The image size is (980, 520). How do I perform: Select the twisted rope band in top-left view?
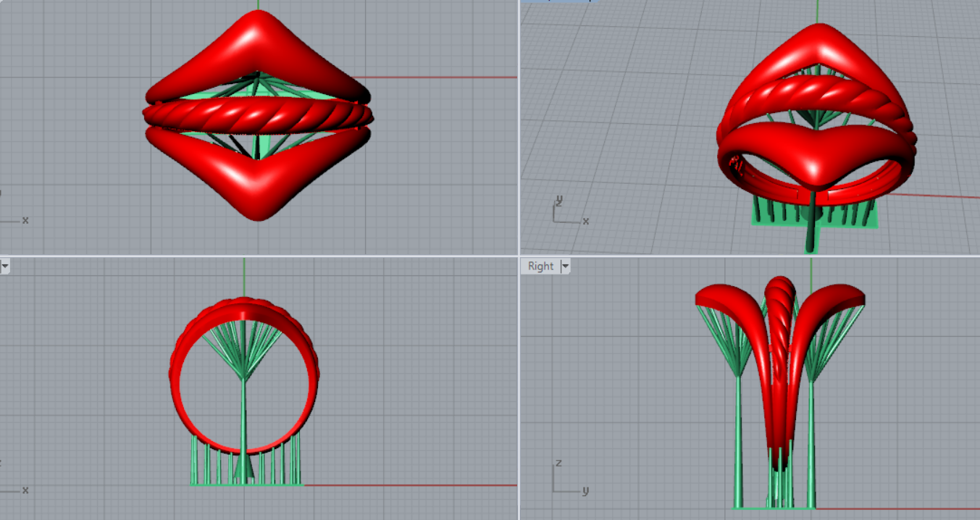click(257, 117)
